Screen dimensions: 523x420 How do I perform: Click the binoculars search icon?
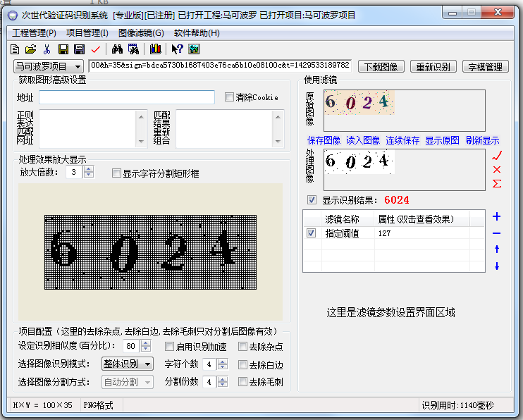118,49
